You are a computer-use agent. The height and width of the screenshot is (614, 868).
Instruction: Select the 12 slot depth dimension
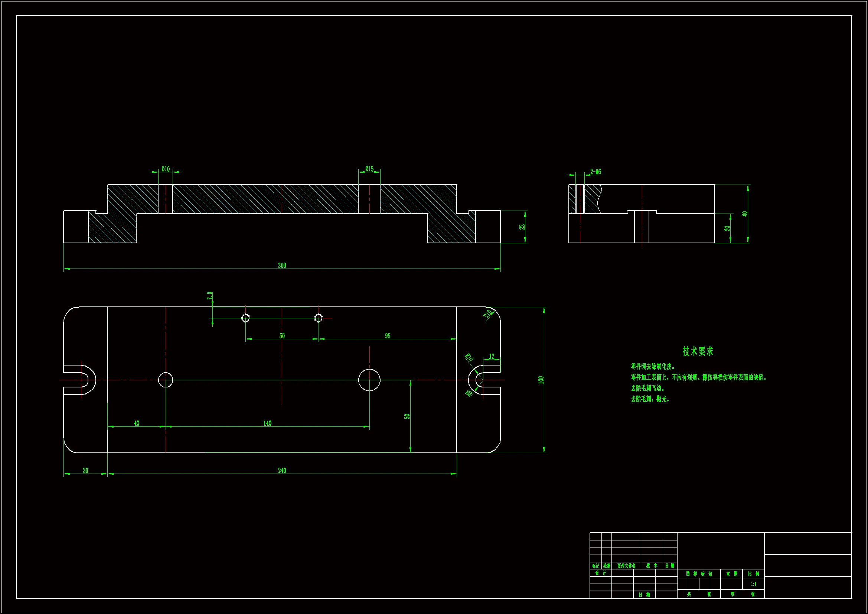[492, 356]
